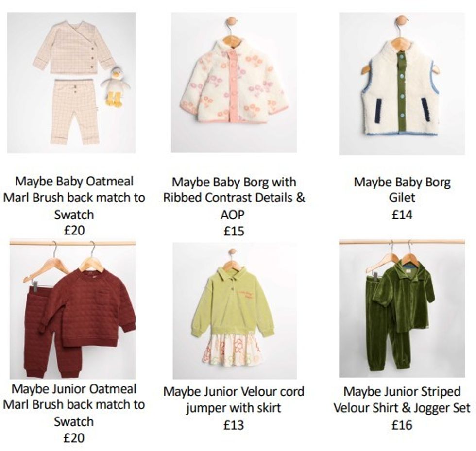This screenshot has height=451, width=476.
Task: Click the Maybe Baby Borg Gilet title
Action: point(402,190)
